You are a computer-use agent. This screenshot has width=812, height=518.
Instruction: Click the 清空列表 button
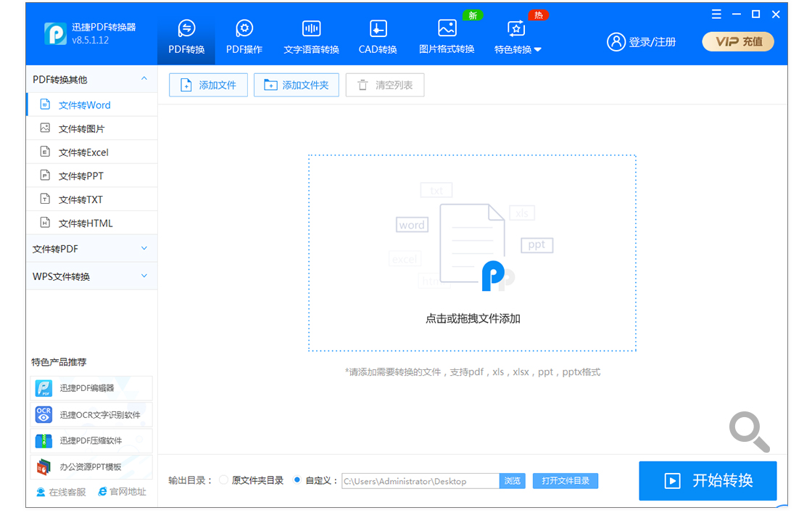tap(385, 85)
